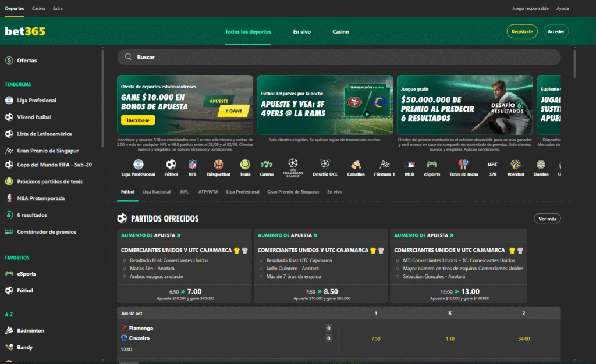596x364 pixels.
Task: Open the Desafío UCL icon
Action: pos(325,167)
